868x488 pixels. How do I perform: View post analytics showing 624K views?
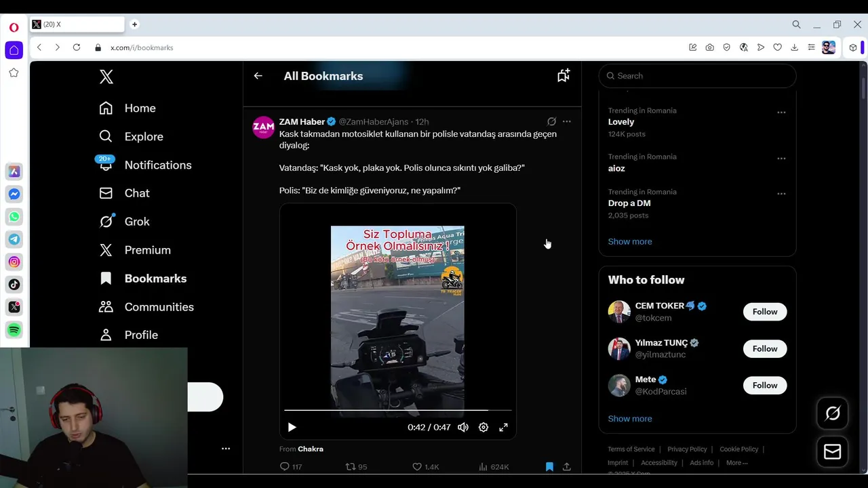coord(494,466)
